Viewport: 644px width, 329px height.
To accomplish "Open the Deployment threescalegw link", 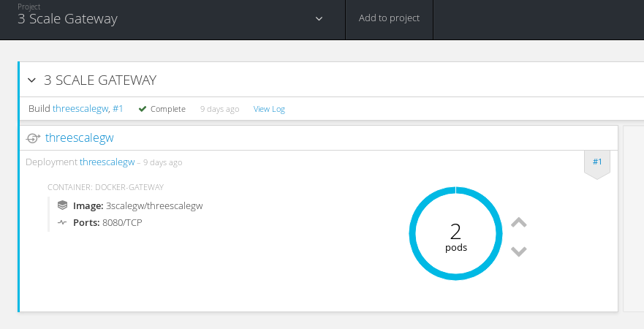I will pos(107,162).
